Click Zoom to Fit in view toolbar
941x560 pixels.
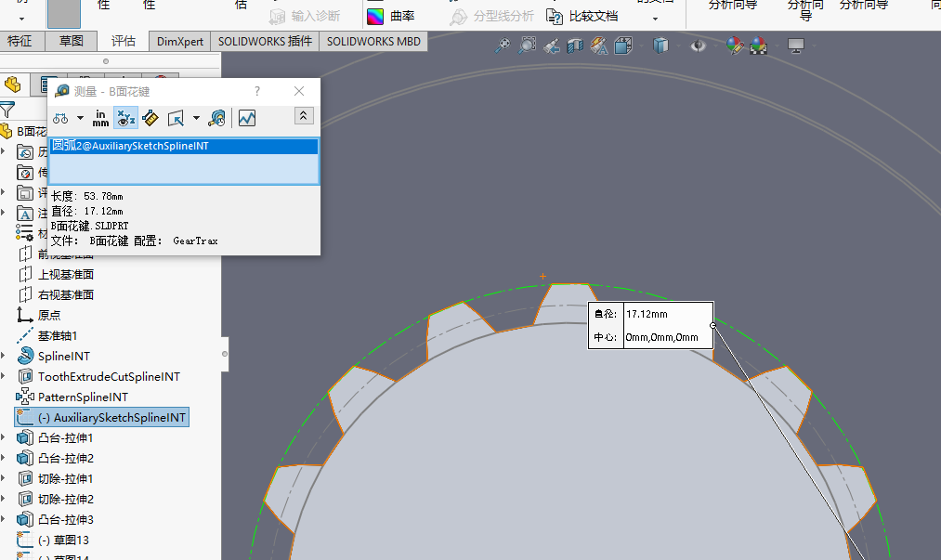pos(503,46)
